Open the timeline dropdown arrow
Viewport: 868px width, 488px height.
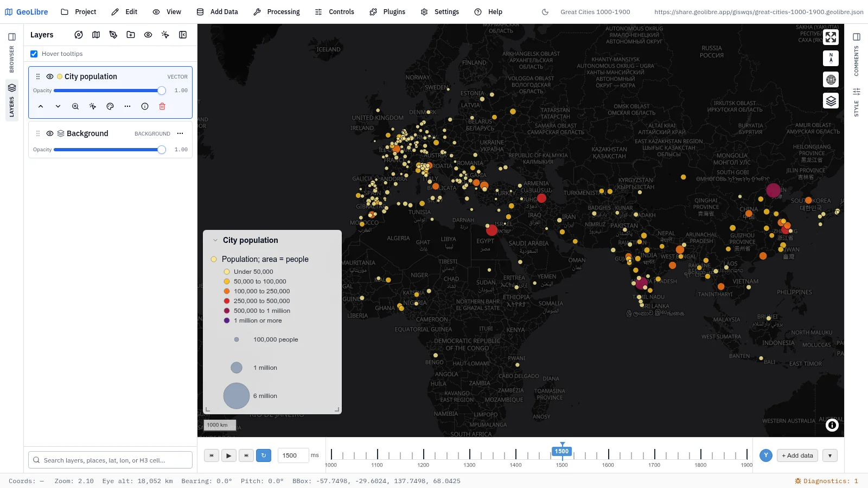click(830, 455)
